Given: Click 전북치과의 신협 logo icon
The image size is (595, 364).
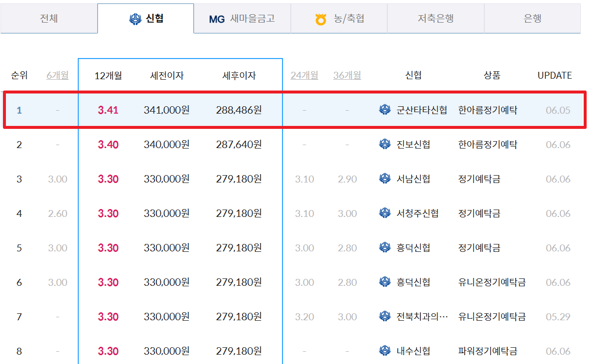Looking at the screenshot, I should (385, 316).
